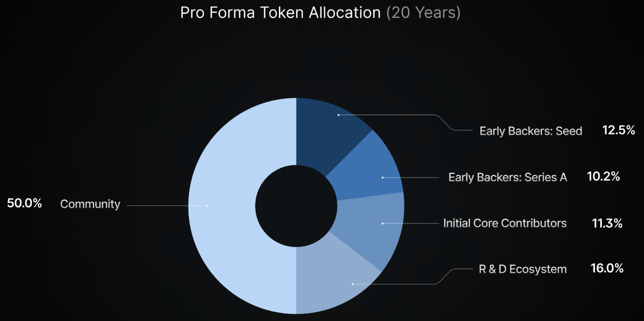This screenshot has height=321, width=644.
Task: Click the white marker dot in Community slice
Action: (207, 205)
